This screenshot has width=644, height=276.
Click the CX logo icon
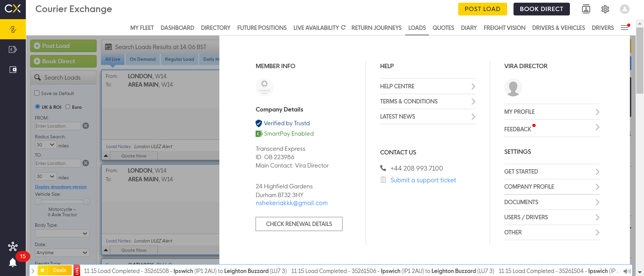click(13, 9)
